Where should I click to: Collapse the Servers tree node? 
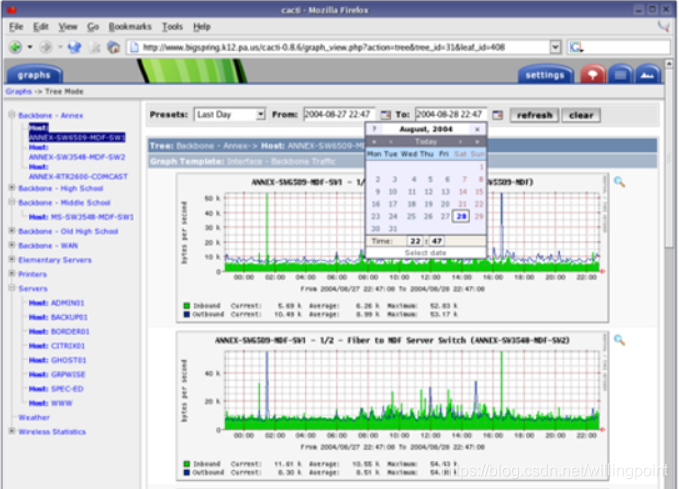tap(12, 288)
